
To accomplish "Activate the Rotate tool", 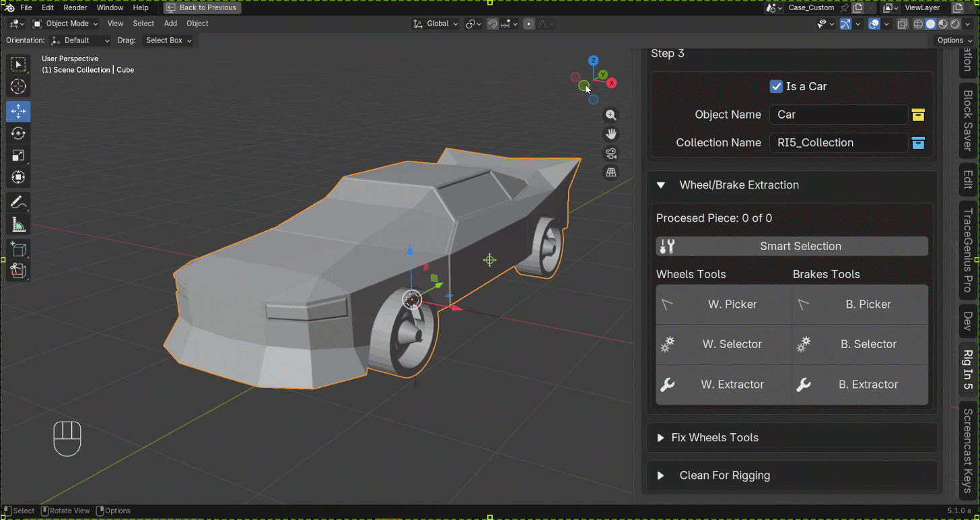I will (18, 133).
